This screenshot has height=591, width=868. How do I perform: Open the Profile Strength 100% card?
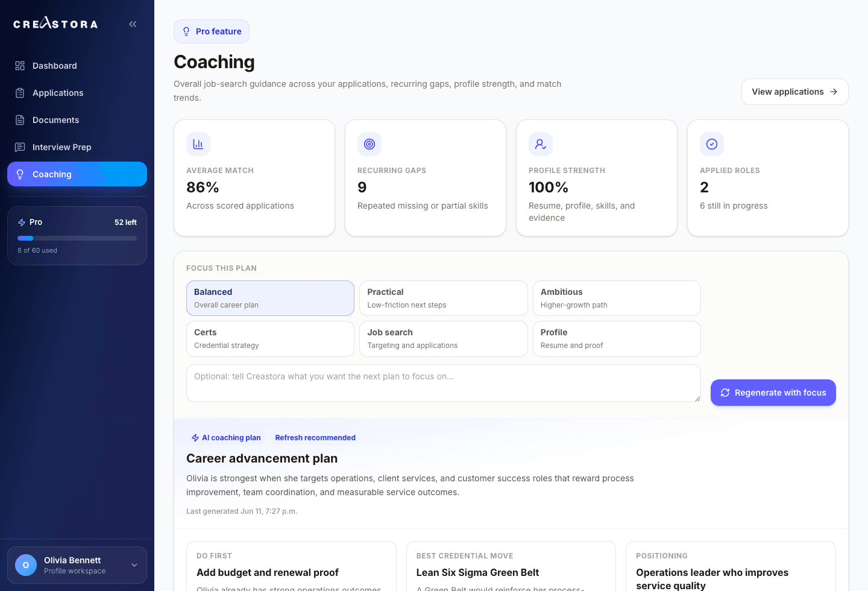point(597,178)
